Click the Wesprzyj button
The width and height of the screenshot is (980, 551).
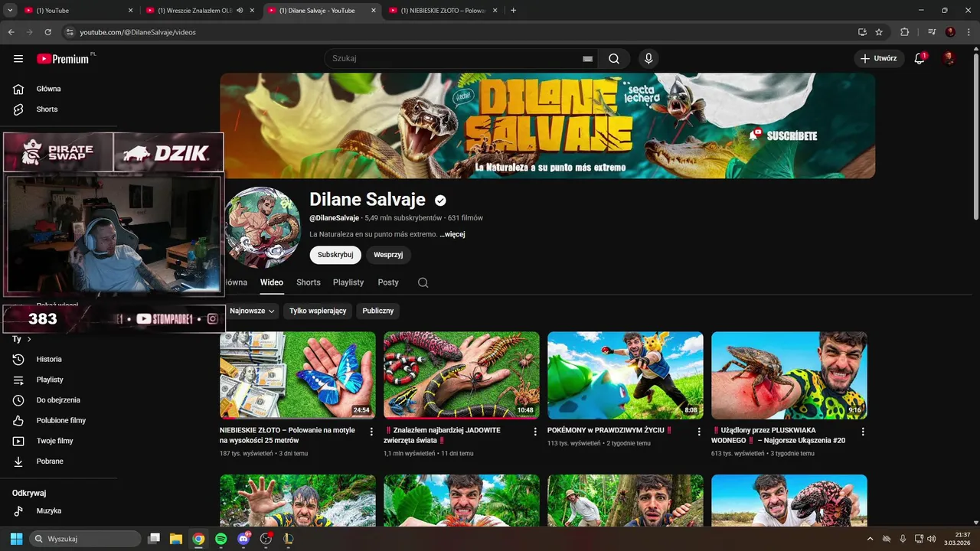(388, 255)
